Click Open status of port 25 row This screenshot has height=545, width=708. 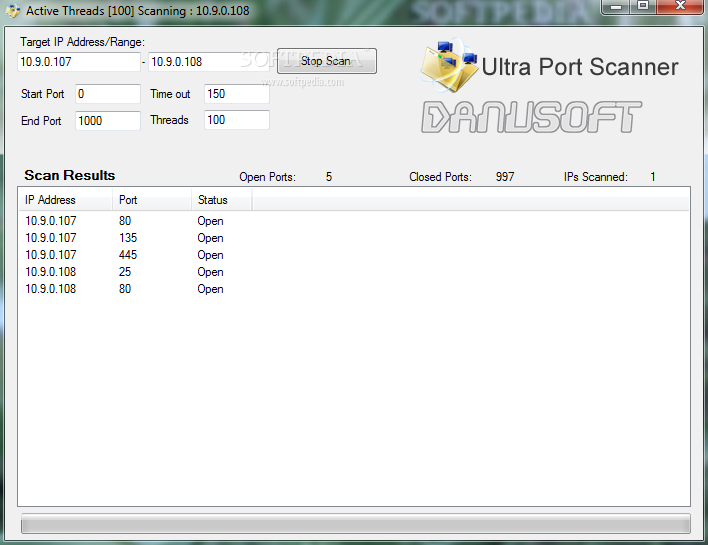210,272
